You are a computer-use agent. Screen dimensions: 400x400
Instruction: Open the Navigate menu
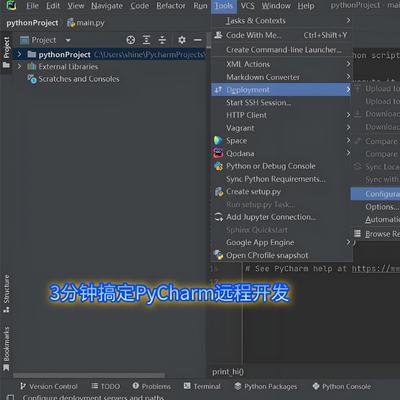coord(107,6)
